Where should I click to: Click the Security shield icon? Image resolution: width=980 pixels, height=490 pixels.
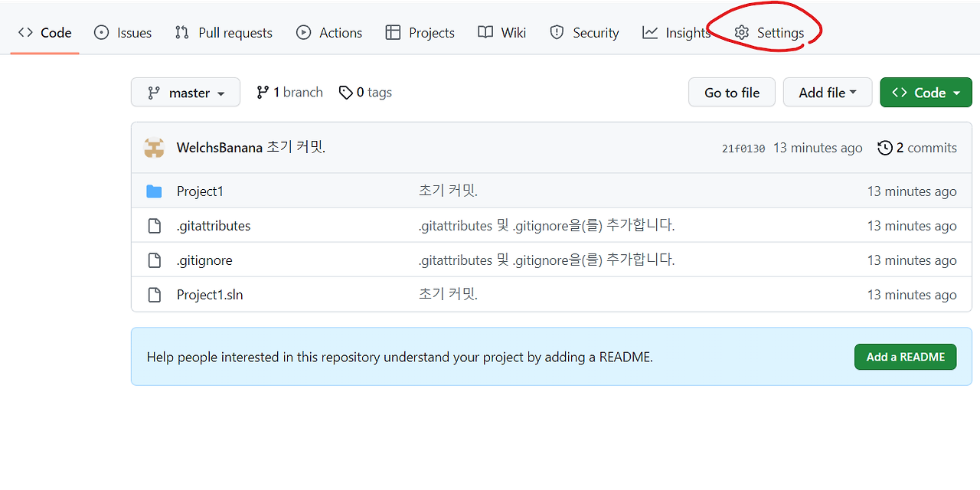(557, 33)
